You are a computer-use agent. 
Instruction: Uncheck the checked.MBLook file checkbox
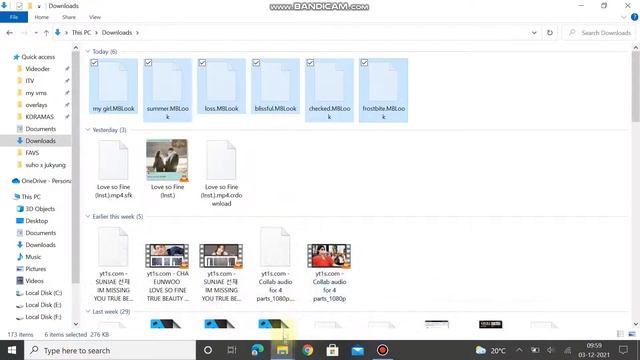[310, 62]
